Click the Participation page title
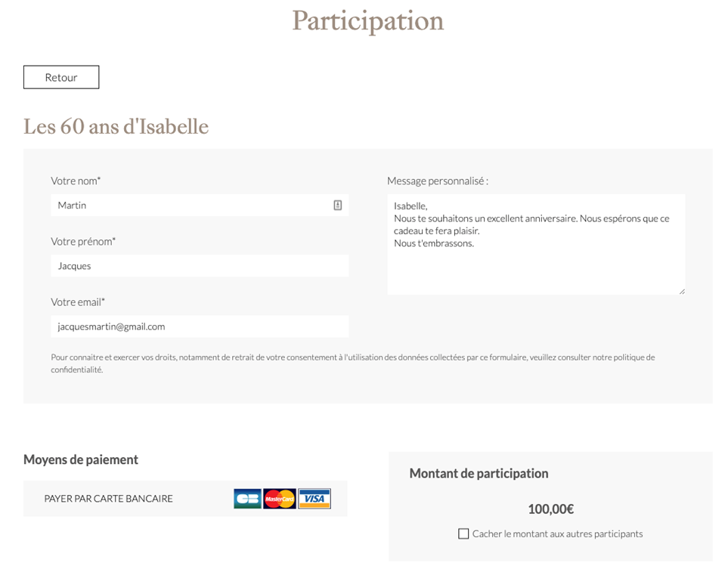This screenshot has height=575, width=728. point(367,20)
